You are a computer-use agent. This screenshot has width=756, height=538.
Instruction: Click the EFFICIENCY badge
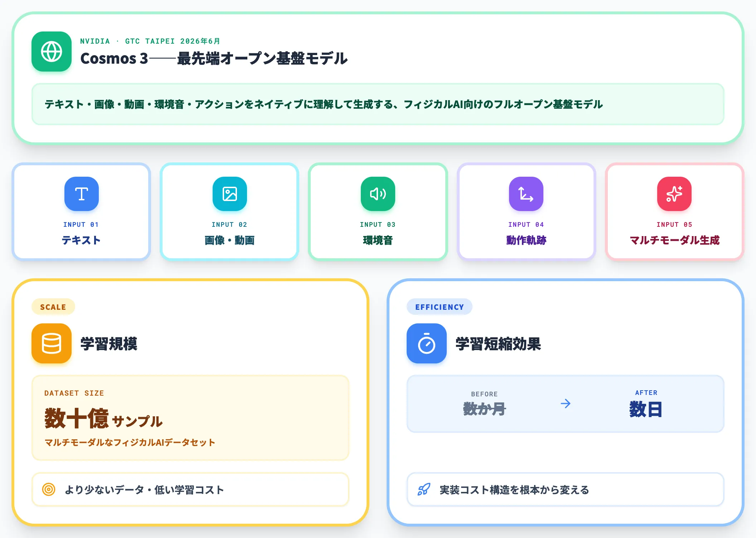coord(440,307)
